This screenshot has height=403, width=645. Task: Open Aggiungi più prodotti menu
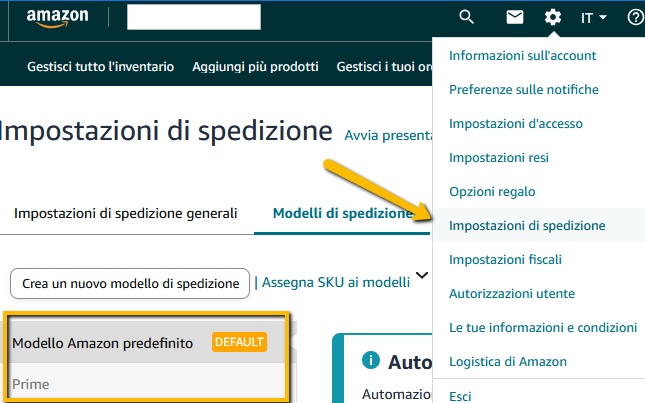click(x=255, y=67)
